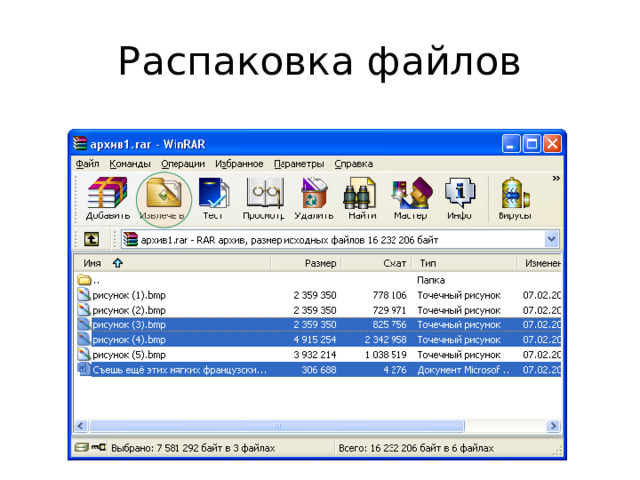This screenshot has height=480, width=640.
Task: Sort by the Тип column header
Action: (465, 263)
